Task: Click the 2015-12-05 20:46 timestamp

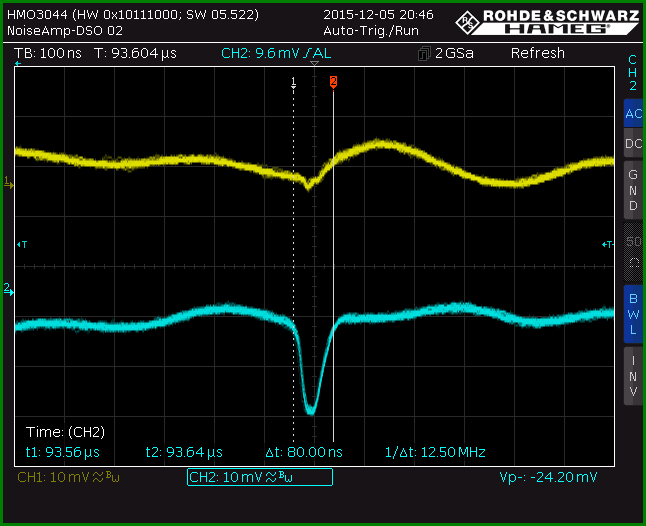Action: coord(378,15)
